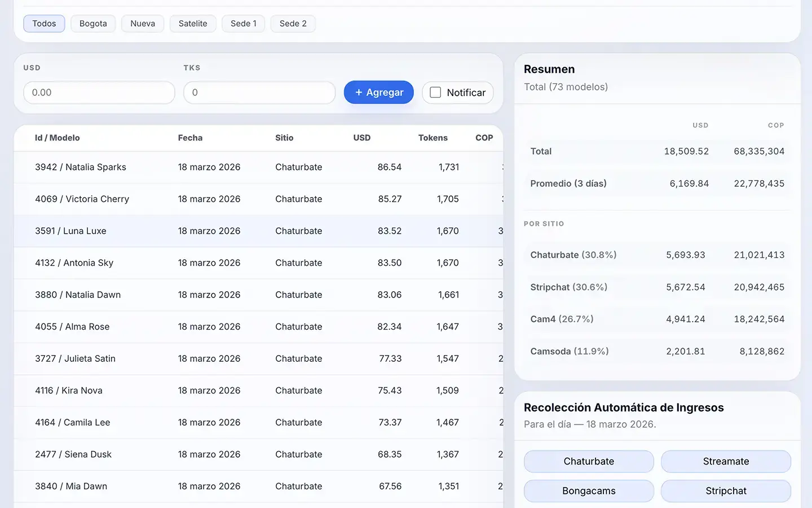Sort the table by USD column
812x508 pixels.
tap(361, 137)
